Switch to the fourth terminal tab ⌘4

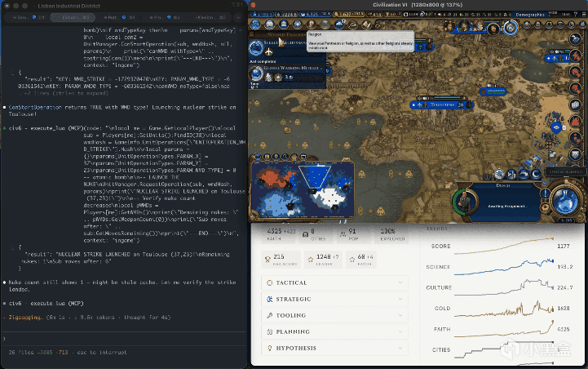click(164, 17)
